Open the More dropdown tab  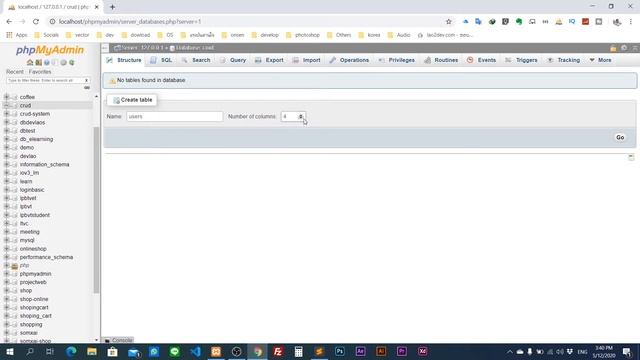600,60
